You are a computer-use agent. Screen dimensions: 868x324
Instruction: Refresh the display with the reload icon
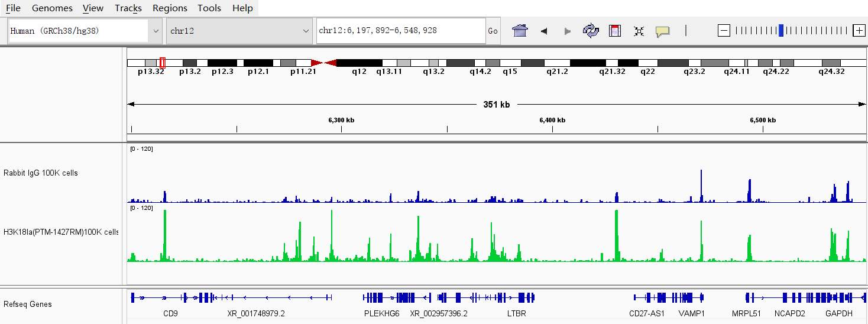(591, 31)
